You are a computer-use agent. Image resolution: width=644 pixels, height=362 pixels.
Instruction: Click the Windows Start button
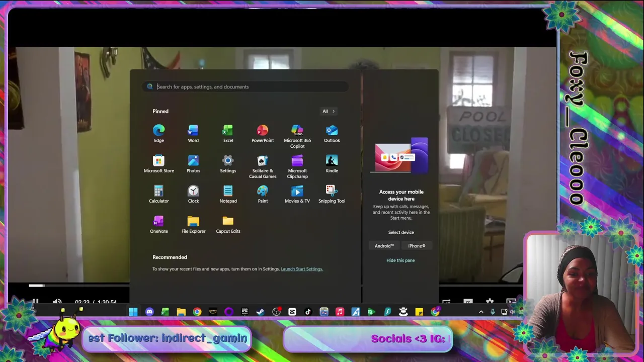pyautogui.click(x=133, y=312)
